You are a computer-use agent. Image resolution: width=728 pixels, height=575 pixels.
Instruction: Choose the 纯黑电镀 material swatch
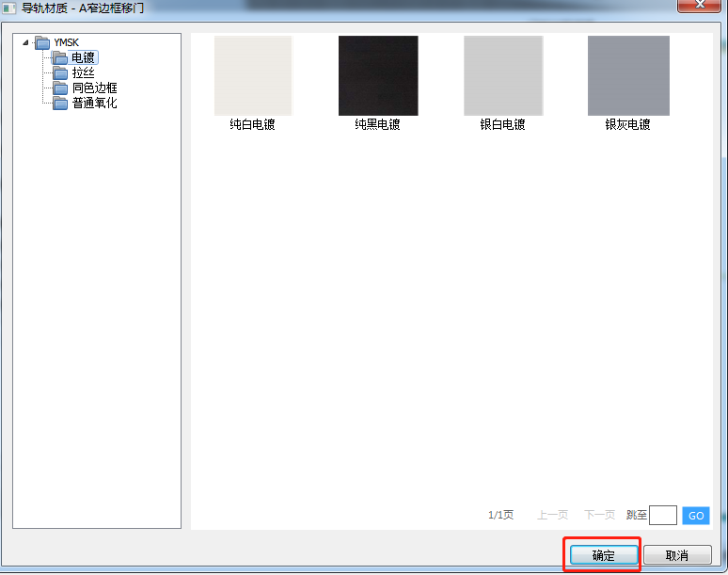378,76
